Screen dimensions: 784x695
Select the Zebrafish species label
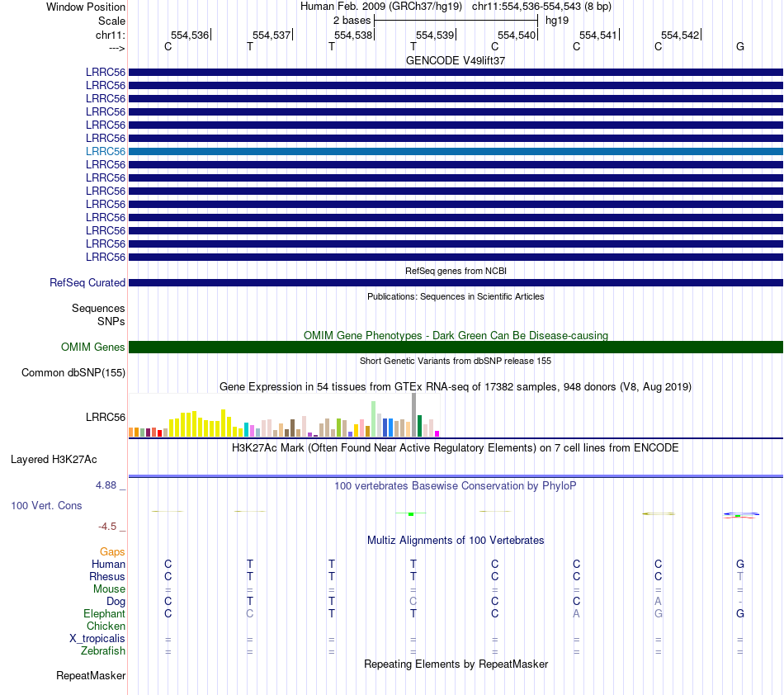(x=103, y=651)
